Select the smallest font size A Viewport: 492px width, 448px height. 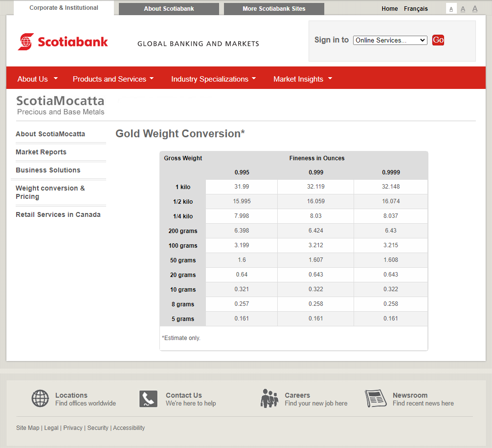click(x=451, y=9)
